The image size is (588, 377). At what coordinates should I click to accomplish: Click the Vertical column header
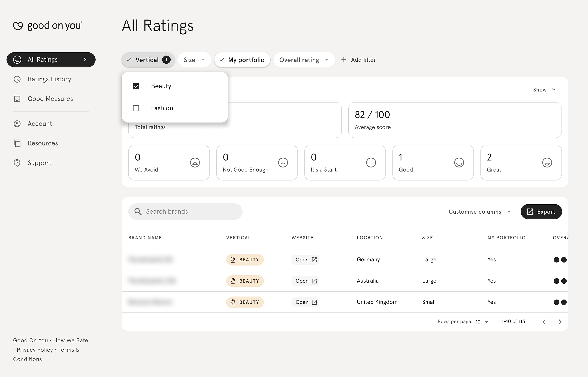pyautogui.click(x=238, y=238)
